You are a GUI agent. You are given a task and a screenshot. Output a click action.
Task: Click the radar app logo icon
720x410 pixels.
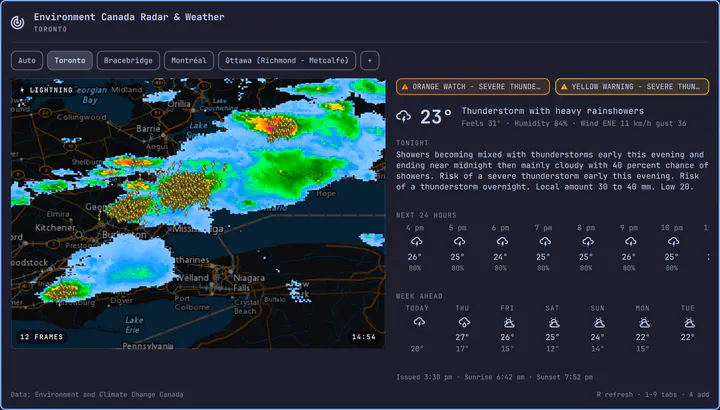(x=17, y=22)
